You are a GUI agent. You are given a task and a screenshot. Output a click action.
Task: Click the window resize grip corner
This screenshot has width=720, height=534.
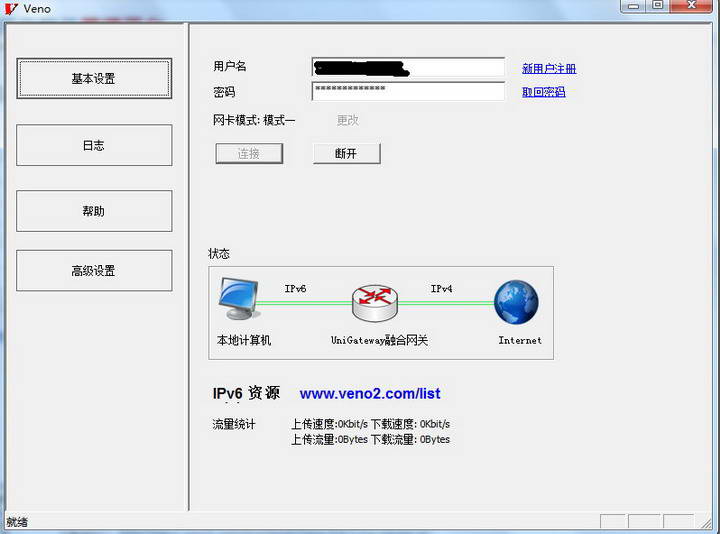(705, 522)
